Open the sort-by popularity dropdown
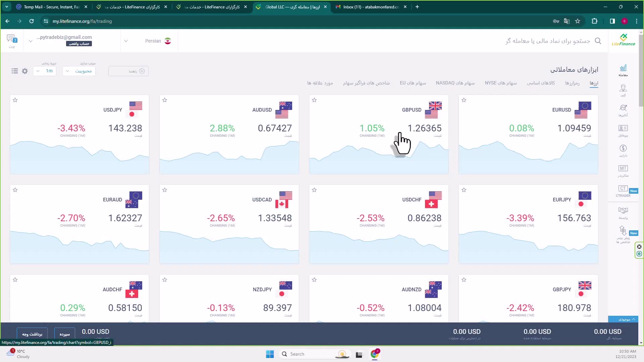Image resolution: width=644 pixels, height=362 pixels. 79,71
